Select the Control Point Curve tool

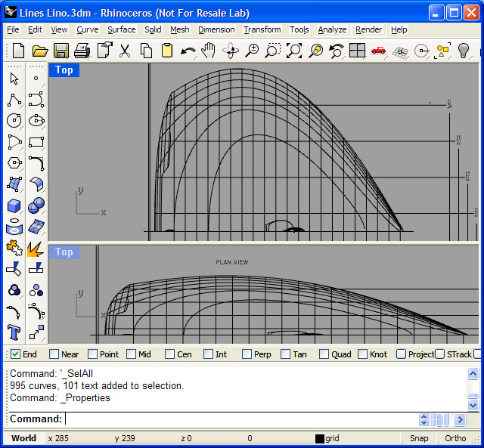pos(36,100)
